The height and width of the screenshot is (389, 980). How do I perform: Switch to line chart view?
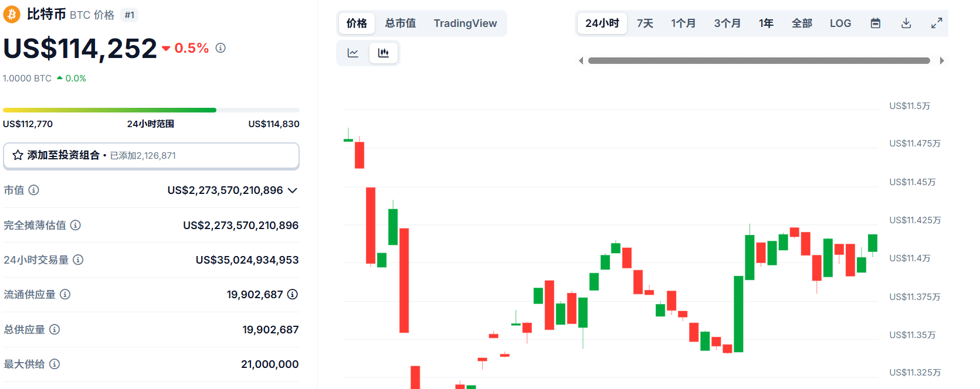pos(353,53)
